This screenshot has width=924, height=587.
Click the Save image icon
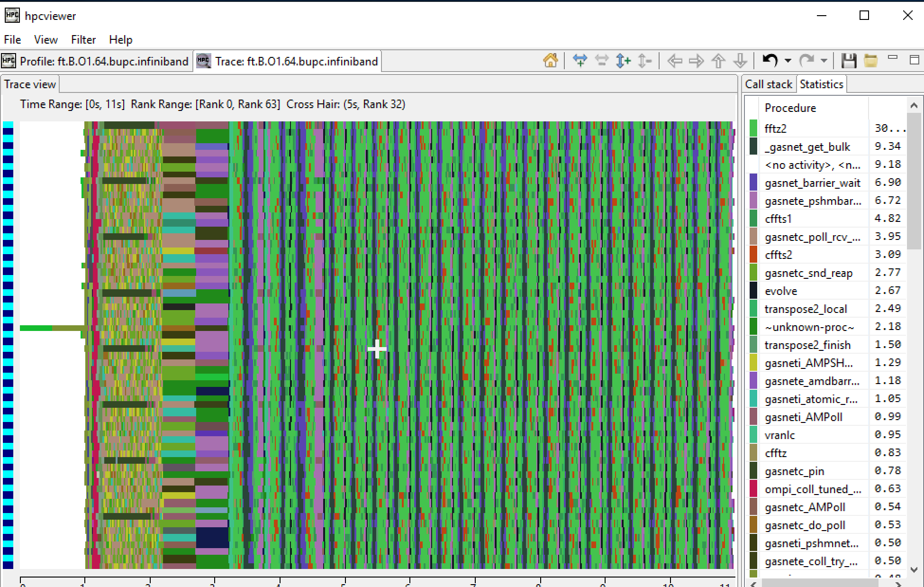tap(849, 61)
